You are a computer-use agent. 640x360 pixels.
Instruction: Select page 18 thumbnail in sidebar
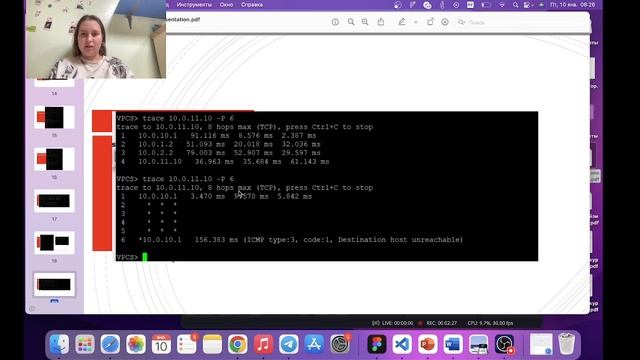[x=54, y=243]
